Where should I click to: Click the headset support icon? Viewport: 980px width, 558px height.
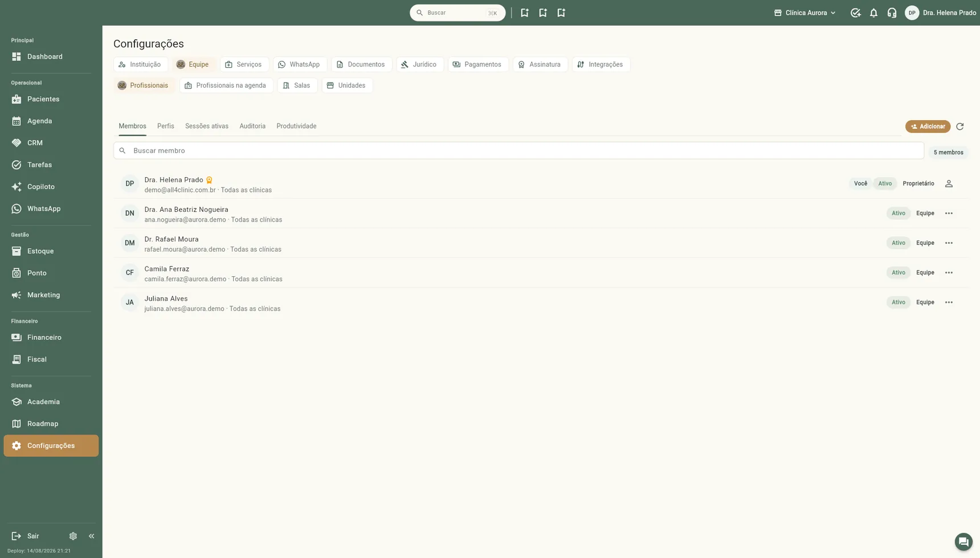(x=892, y=13)
